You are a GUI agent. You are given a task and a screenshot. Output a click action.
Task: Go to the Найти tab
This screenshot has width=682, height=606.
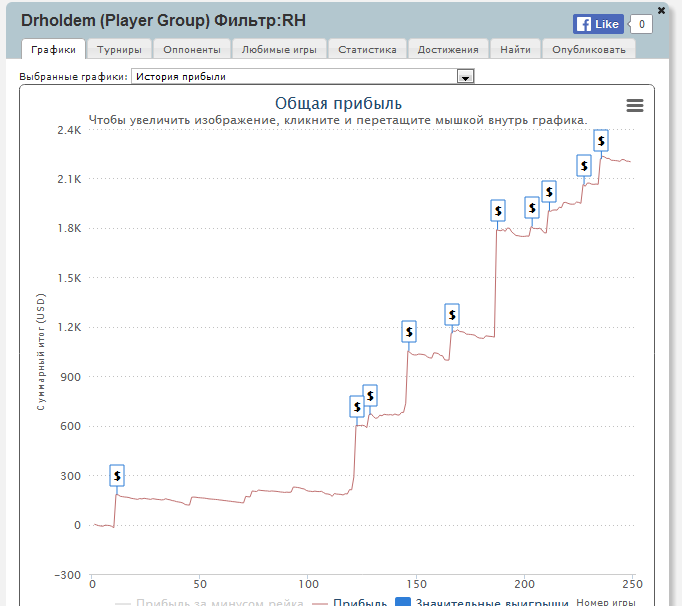[x=515, y=49]
